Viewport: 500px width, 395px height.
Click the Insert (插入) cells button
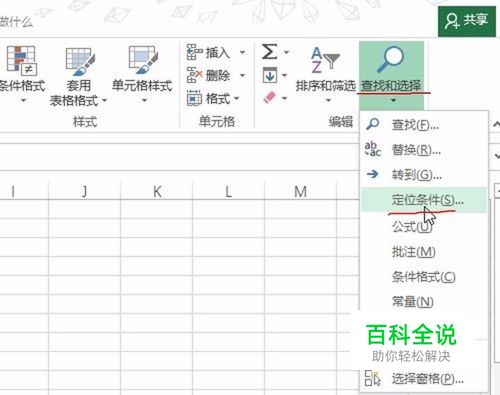click(208, 52)
